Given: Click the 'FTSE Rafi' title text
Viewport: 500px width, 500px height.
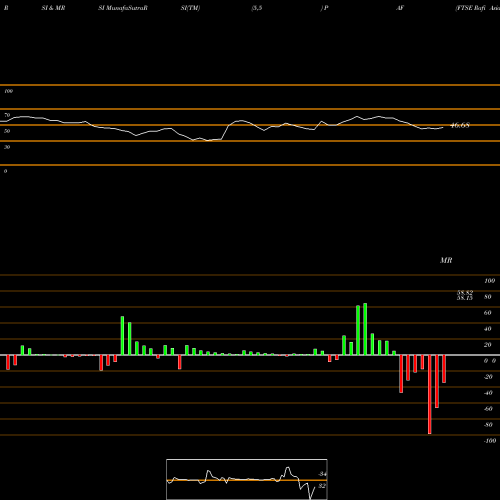Looking at the screenshot, I should [471, 8].
